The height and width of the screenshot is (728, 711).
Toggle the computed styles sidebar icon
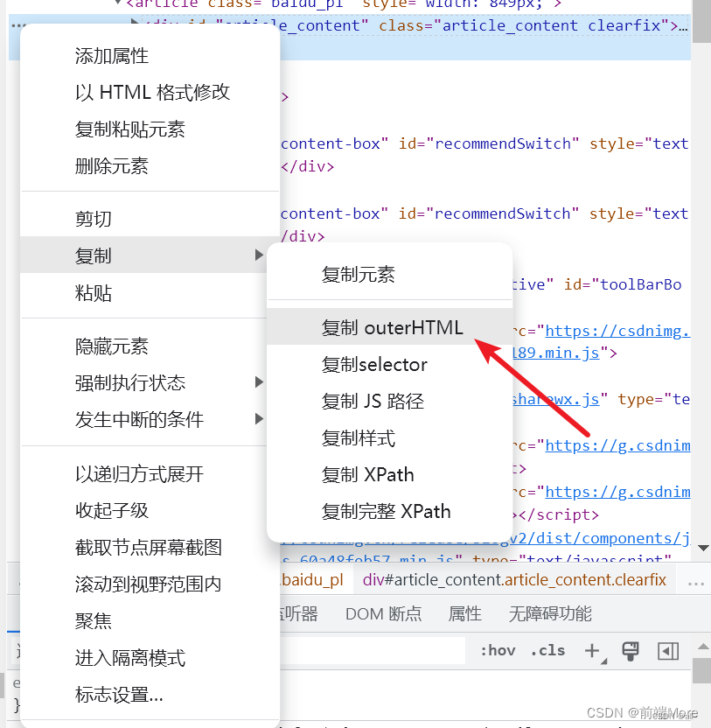tap(668, 651)
